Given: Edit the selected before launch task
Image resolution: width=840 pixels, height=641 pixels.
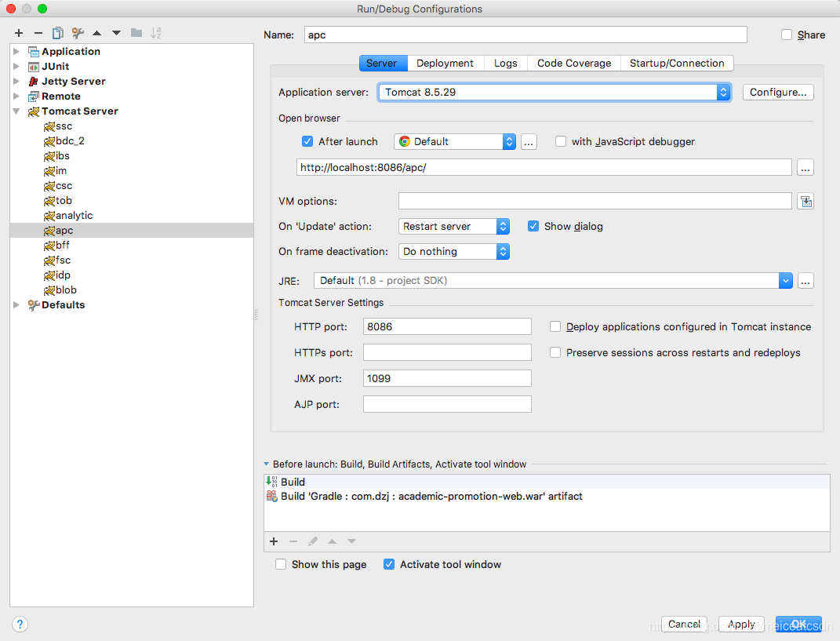Looking at the screenshot, I should click(313, 541).
